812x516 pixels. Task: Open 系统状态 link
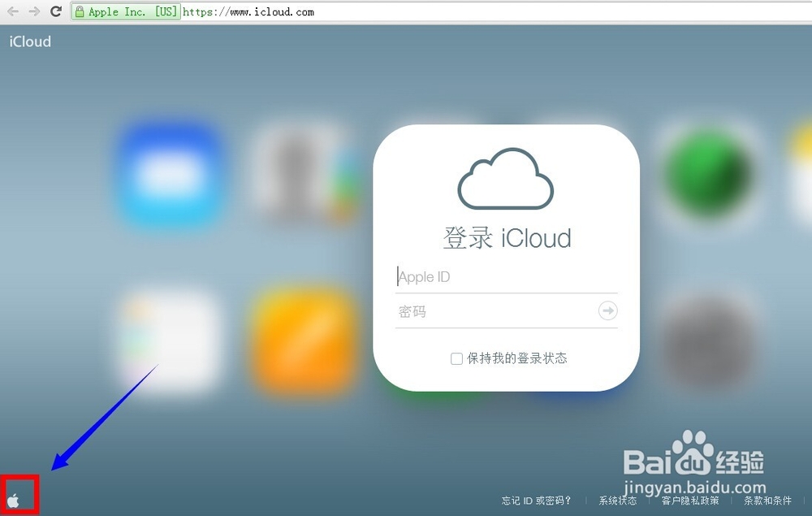pyautogui.click(x=617, y=501)
